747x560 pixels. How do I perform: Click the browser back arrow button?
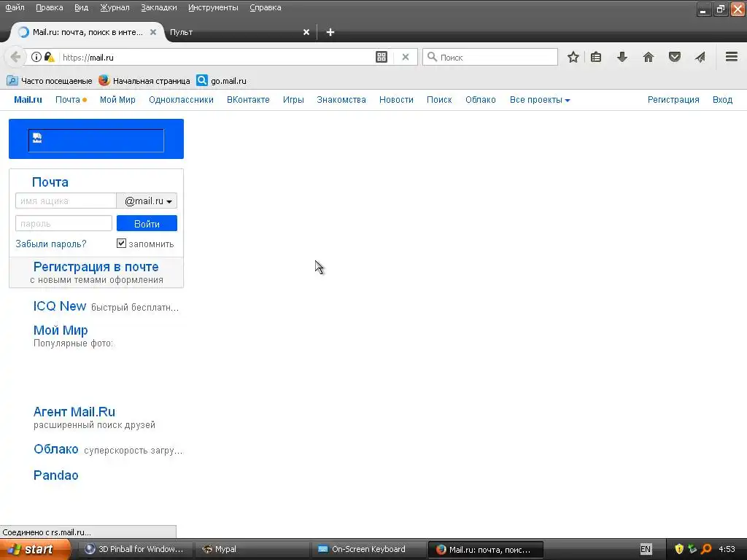tap(15, 57)
